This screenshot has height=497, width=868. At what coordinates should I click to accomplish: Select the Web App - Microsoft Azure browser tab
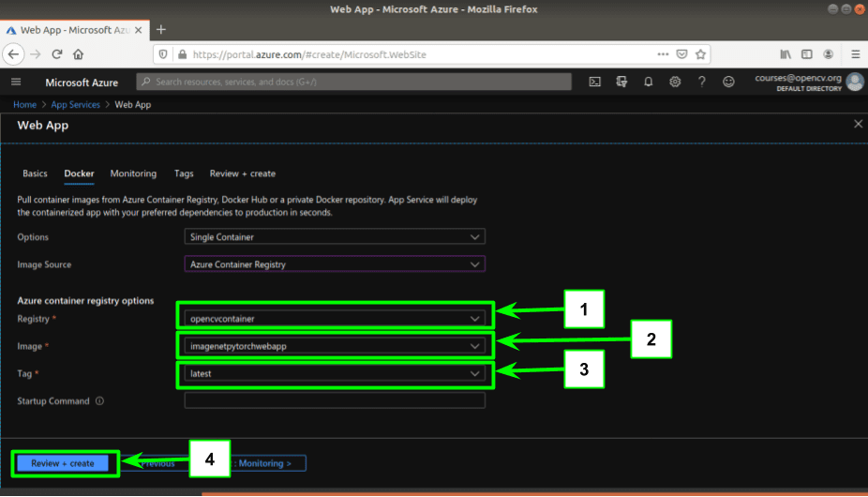74,30
